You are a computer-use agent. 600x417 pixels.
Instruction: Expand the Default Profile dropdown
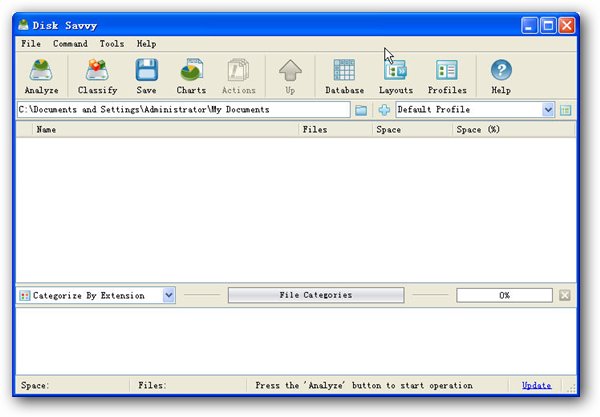[x=548, y=110]
